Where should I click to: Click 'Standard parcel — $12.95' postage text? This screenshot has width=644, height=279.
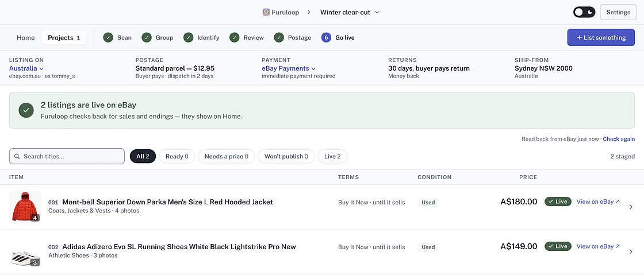175,68
